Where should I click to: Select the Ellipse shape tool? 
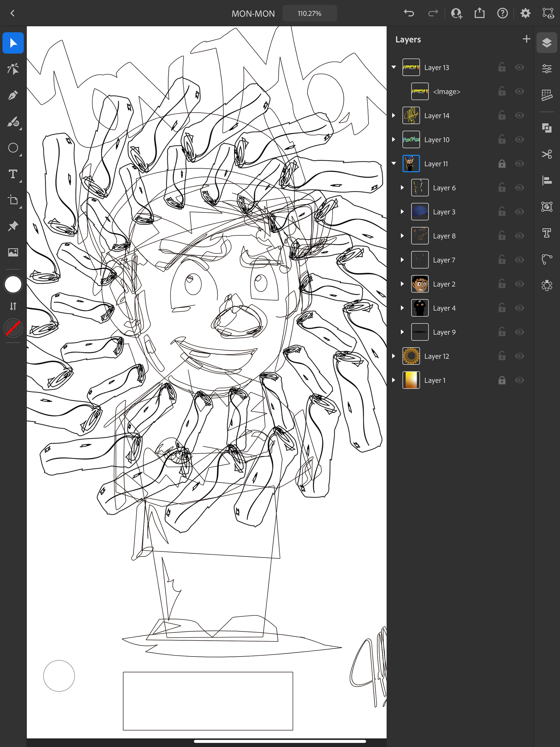point(13,148)
